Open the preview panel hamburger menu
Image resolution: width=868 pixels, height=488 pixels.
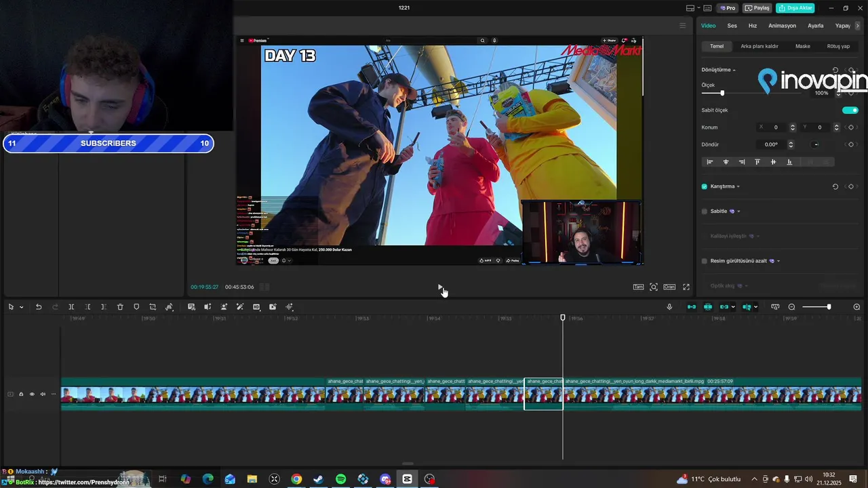(x=682, y=26)
